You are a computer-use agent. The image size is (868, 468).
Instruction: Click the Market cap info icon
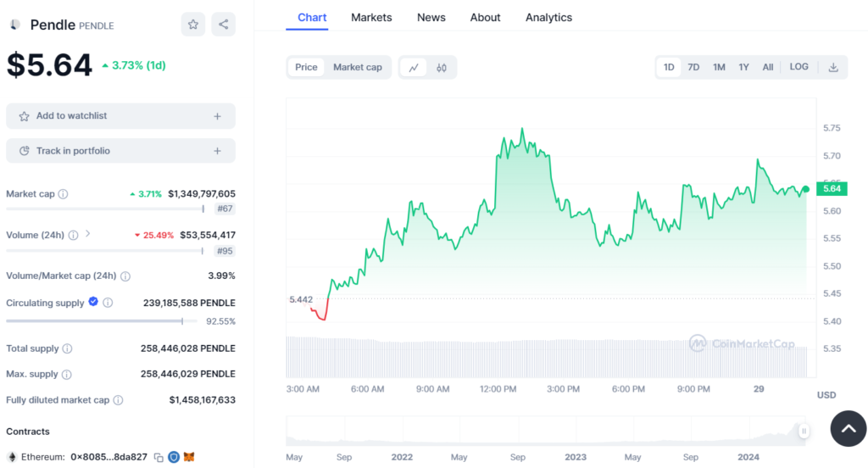(x=63, y=194)
